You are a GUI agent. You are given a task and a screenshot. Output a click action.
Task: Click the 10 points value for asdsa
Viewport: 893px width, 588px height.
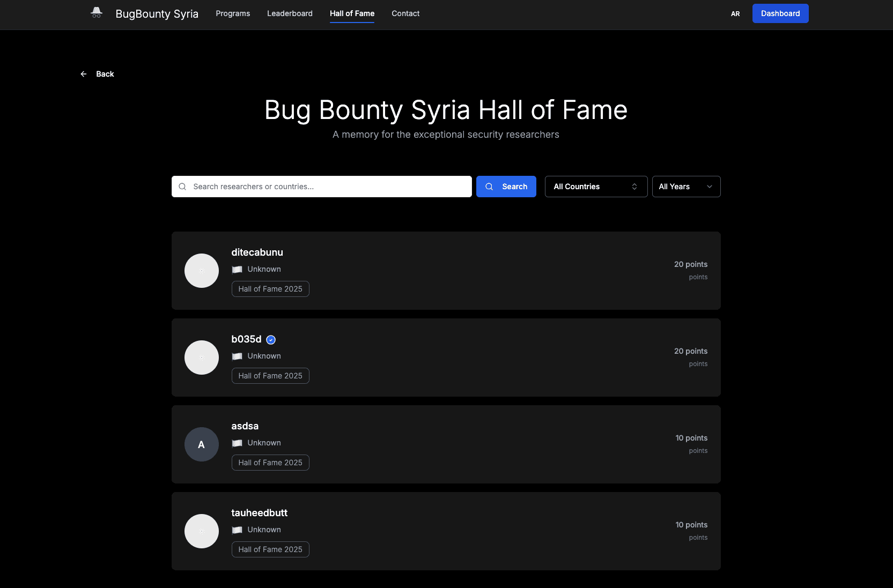click(x=691, y=438)
